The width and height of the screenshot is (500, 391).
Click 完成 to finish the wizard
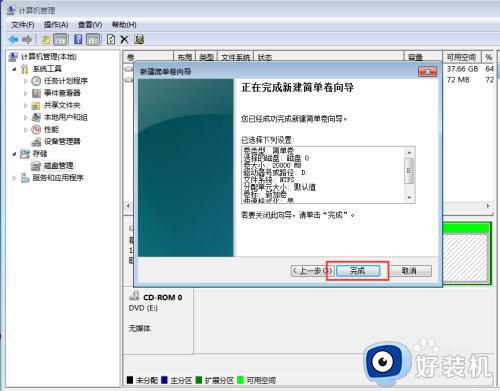[x=358, y=271]
